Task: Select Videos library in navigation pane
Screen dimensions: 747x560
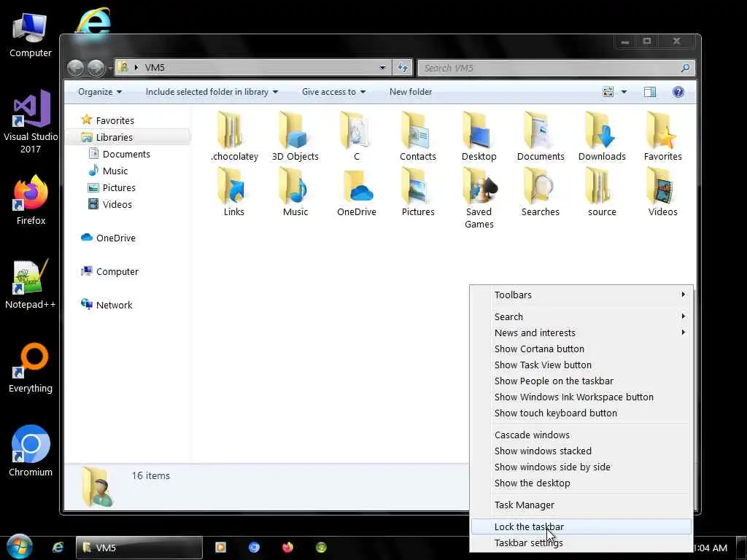Action: (110, 204)
